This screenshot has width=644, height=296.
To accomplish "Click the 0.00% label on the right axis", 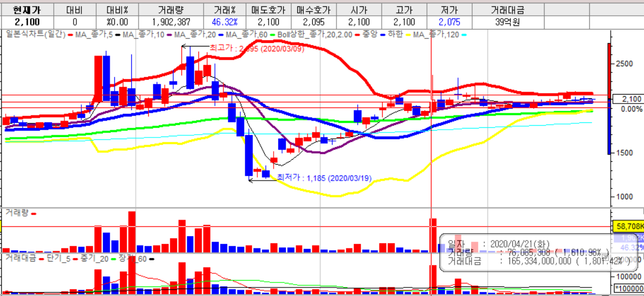I will 630,109.
